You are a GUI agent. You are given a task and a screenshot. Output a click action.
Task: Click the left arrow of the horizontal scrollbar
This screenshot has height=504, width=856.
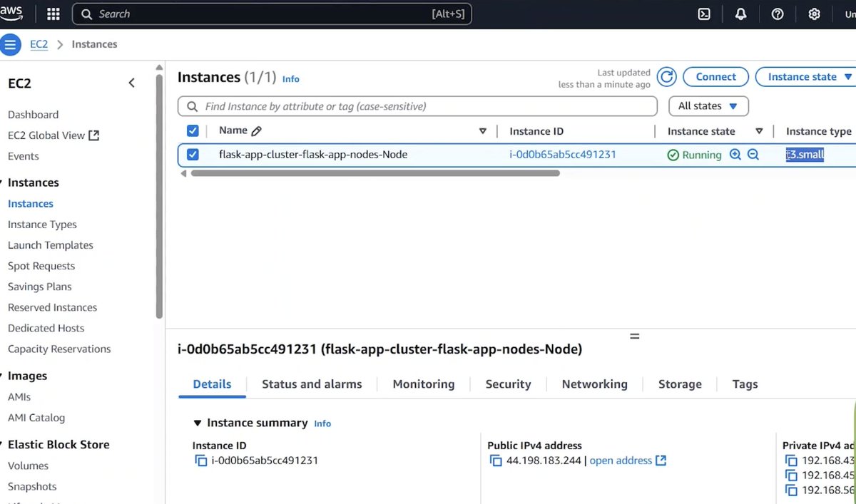pos(183,173)
